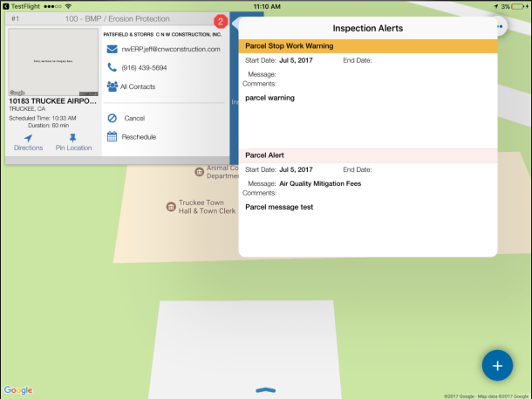Expand the bottom drawer handle

pos(266,387)
